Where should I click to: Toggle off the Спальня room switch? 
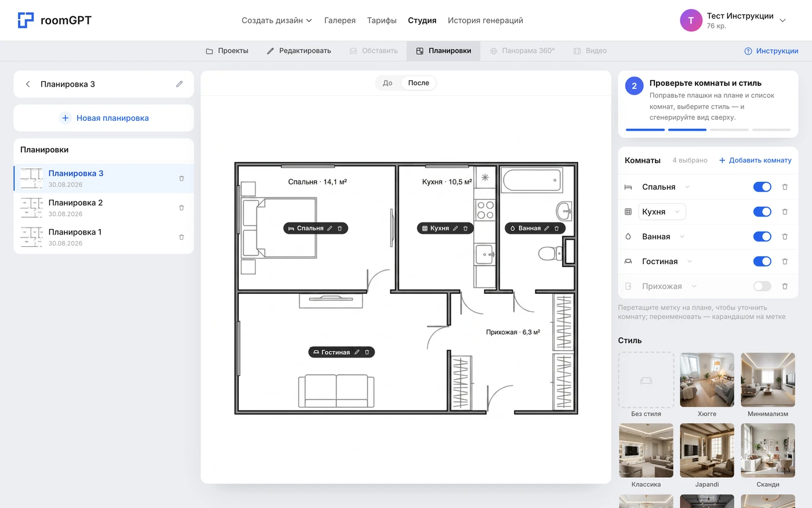[762, 187]
